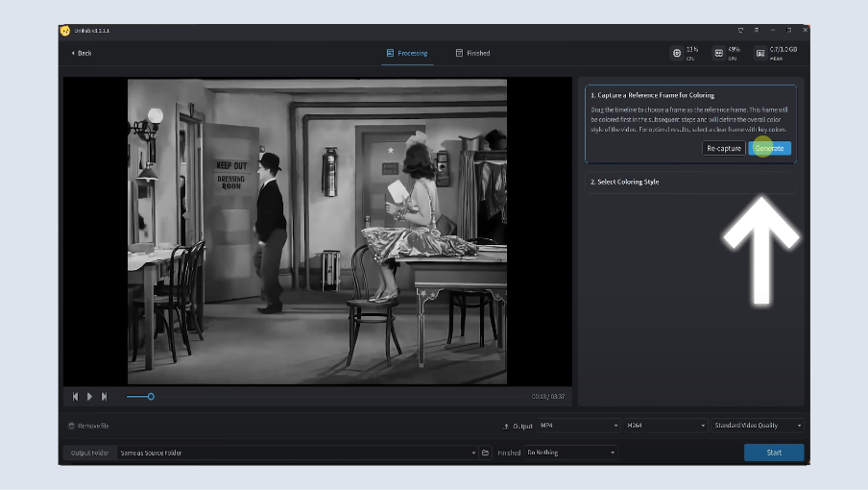Click the UniFab app logo icon
Image resolution: width=868 pixels, height=490 pixels.
click(65, 31)
